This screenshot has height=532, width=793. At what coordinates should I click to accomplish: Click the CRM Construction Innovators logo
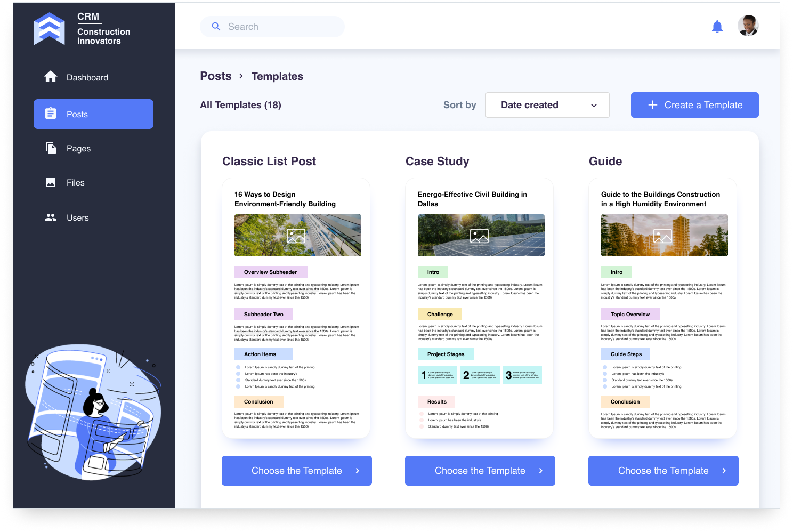[50, 29]
